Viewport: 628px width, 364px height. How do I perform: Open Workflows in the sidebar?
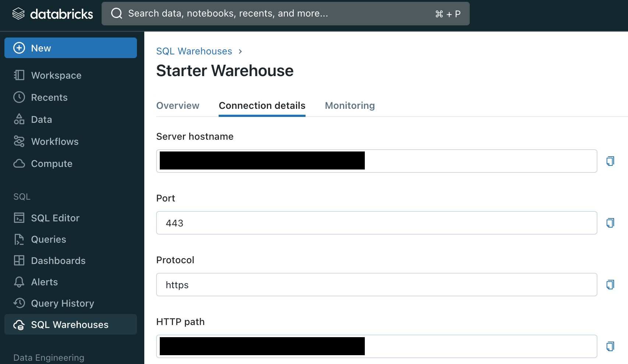point(71,141)
